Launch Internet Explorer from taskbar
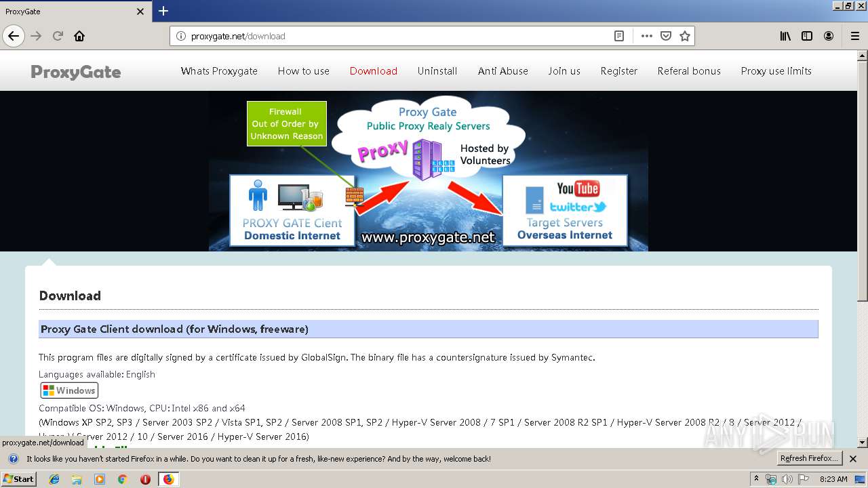This screenshot has width=868, height=488. (54, 479)
